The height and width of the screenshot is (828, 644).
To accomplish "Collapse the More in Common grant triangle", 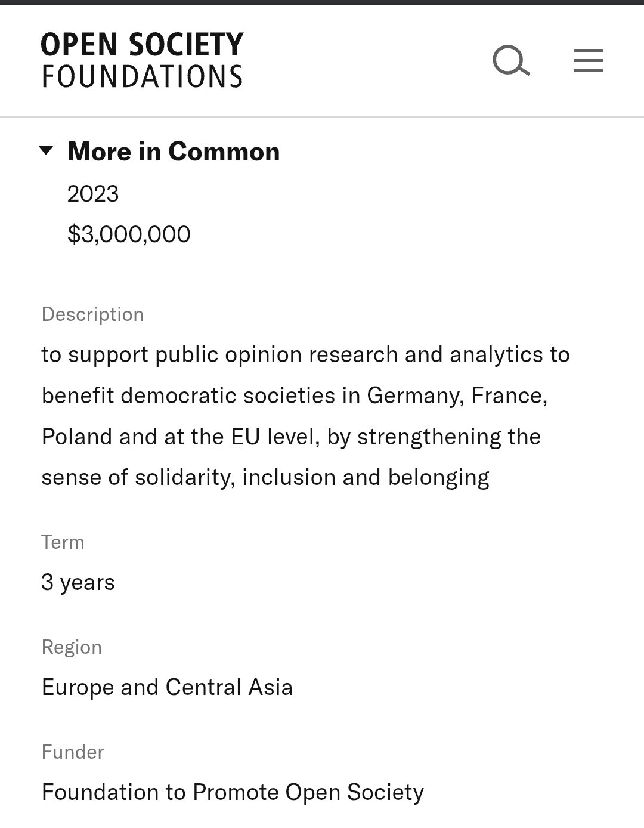I will pos(46,150).
